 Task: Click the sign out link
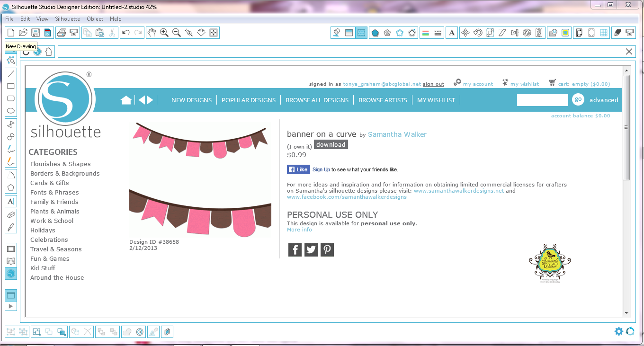click(433, 84)
